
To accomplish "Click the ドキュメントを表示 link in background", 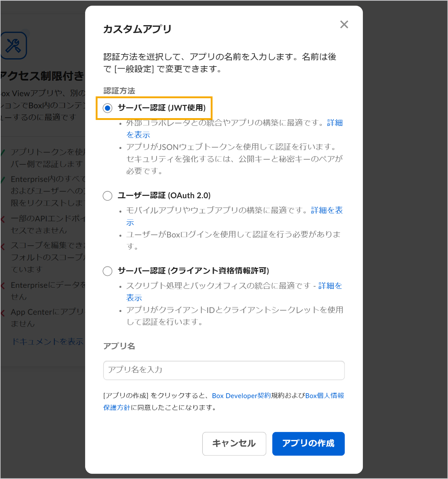I will click(47, 341).
